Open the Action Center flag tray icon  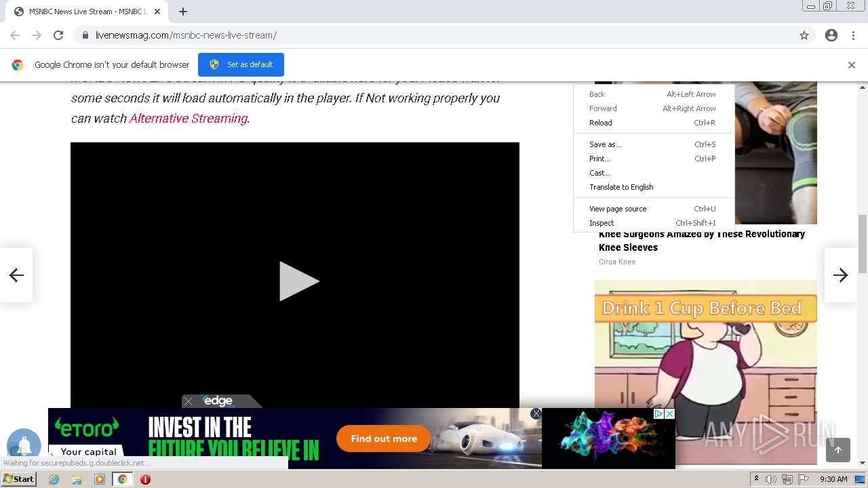tap(804, 479)
